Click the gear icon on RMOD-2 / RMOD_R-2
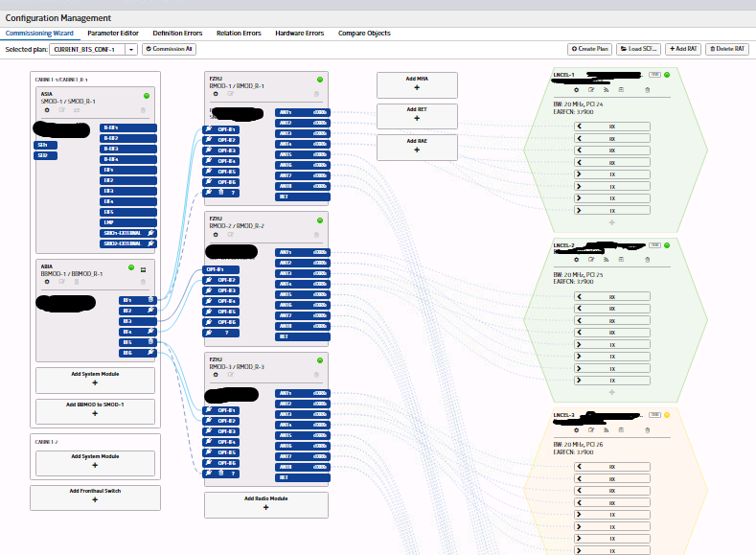The image size is (756, 555). point(216,235)
